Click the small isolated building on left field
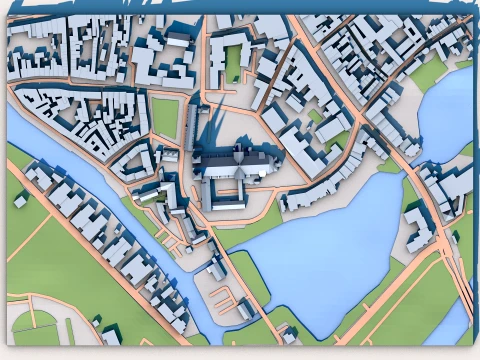Viewport: 480px width, 360px height. click(x=20, y=201)
